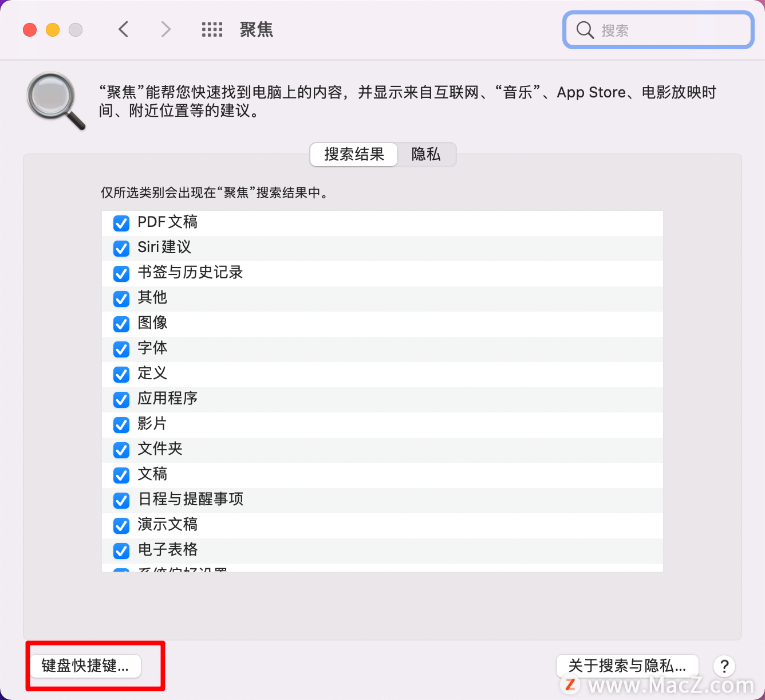This screenshot has height=700, width=765.
Task: Open 键盘快捷键 settings button
Action: [85, 666]
